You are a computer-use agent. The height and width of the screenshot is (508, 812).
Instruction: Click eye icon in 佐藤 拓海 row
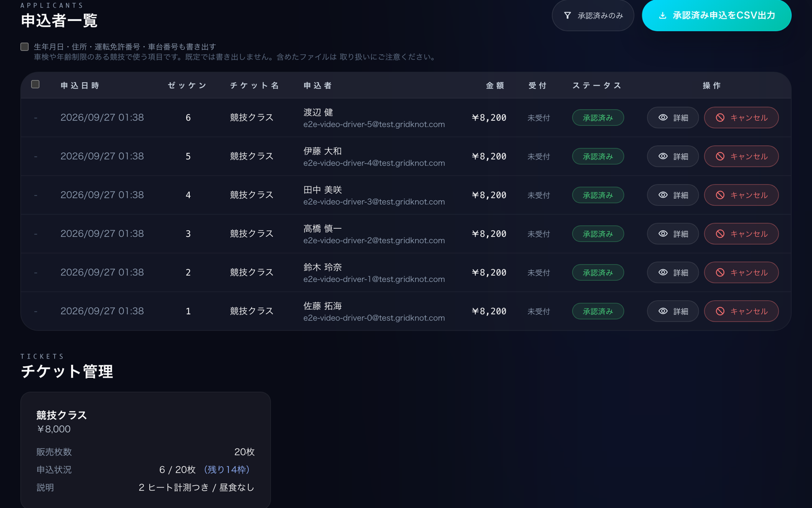coord(663,311)
